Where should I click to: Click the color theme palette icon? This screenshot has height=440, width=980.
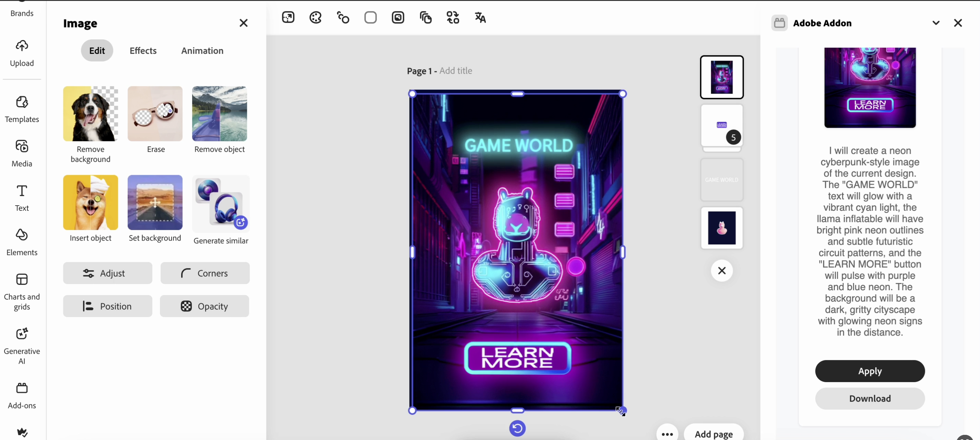(315, 17)
